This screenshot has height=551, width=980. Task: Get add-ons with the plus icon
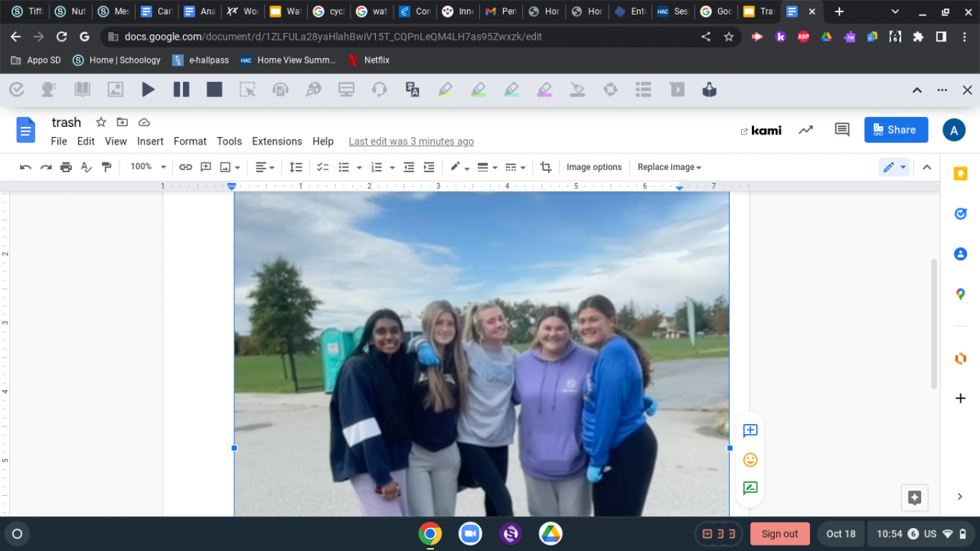pos(960,399)
